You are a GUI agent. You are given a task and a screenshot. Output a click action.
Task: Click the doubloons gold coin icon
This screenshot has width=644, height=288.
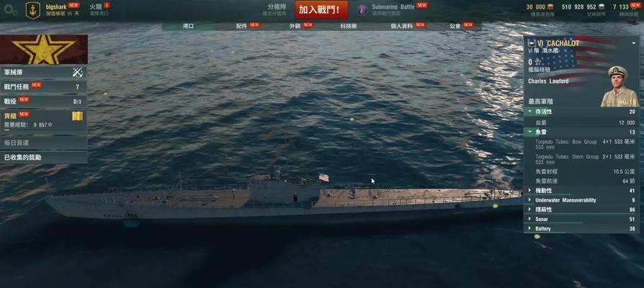(x=550, y=7)
